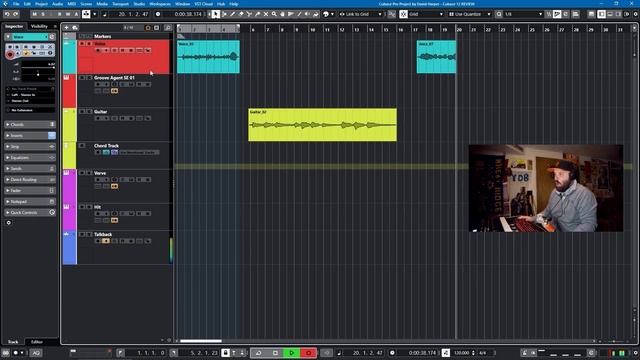Select the Hit track in track list
Screen dimensions: 640x360
98,207
